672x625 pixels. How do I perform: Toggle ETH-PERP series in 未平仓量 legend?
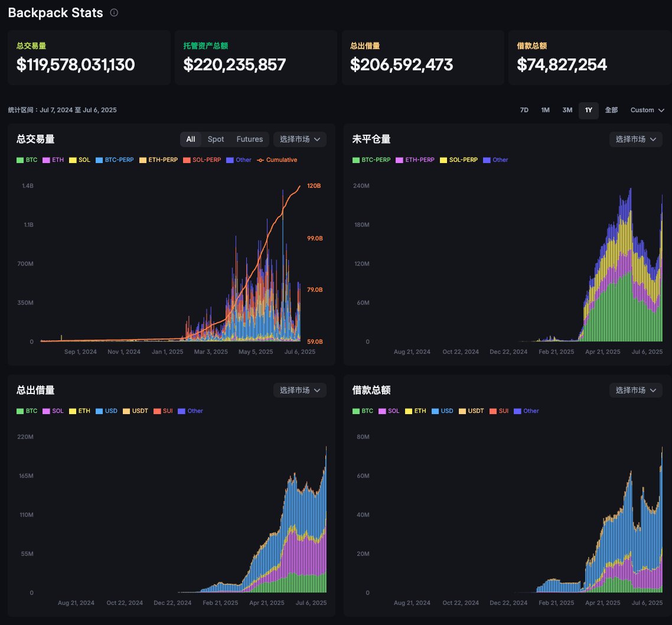tap(415, 160)
